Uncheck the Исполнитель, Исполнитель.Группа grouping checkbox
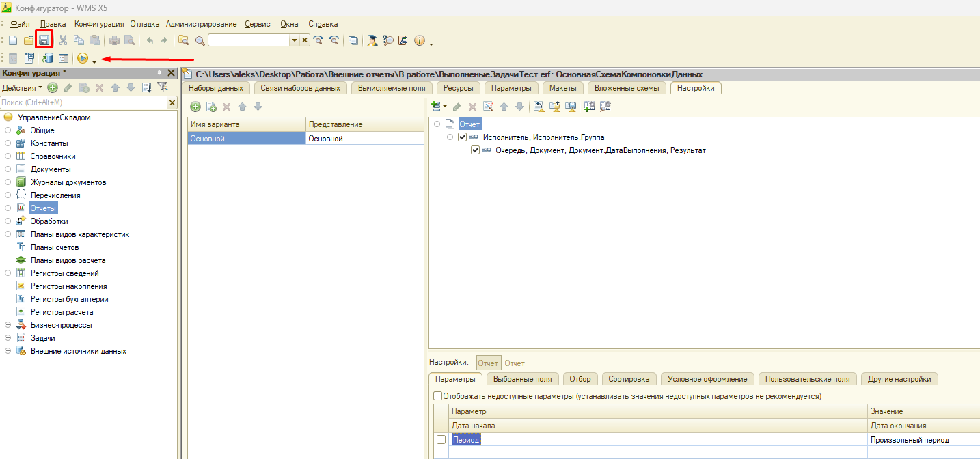This screenshot has height=459, width=980. 462,137
